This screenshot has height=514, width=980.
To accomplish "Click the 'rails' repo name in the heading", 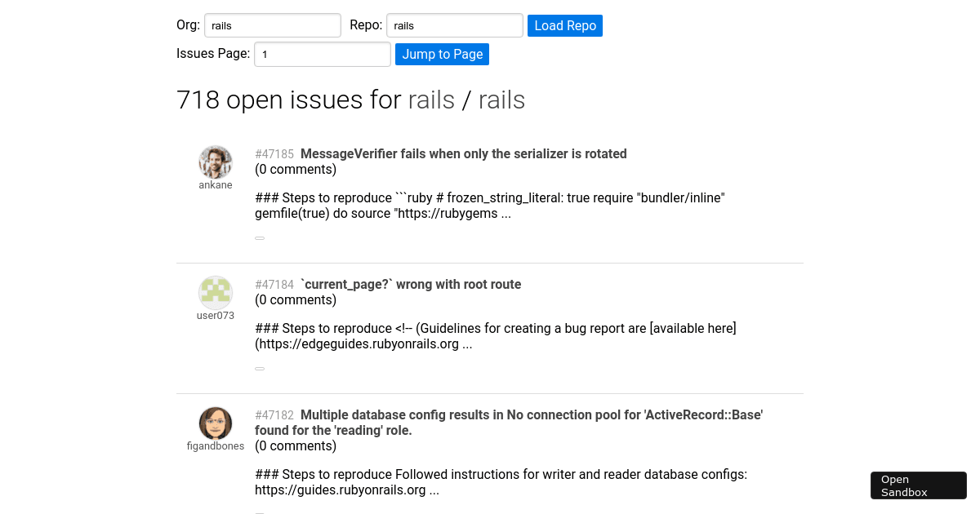I will tap(501, 100).
